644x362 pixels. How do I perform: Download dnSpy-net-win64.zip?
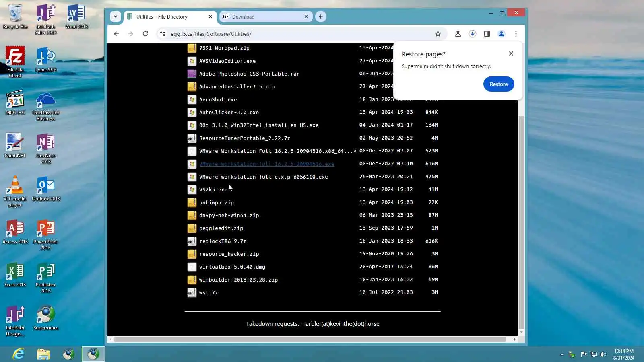click(x=229, y=215)
